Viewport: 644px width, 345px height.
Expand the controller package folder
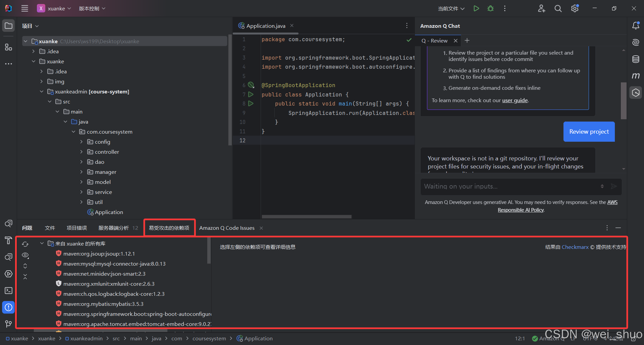click(81, 152)
